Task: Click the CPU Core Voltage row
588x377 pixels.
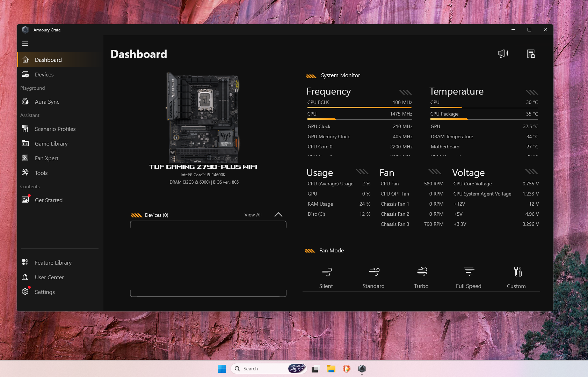Action: [496, 184]
